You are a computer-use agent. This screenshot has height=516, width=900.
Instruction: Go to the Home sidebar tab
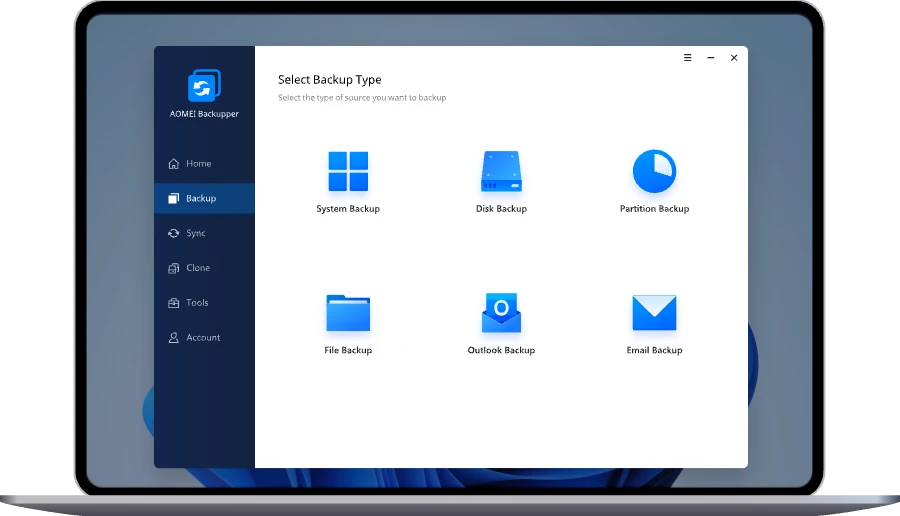[198, 164]
